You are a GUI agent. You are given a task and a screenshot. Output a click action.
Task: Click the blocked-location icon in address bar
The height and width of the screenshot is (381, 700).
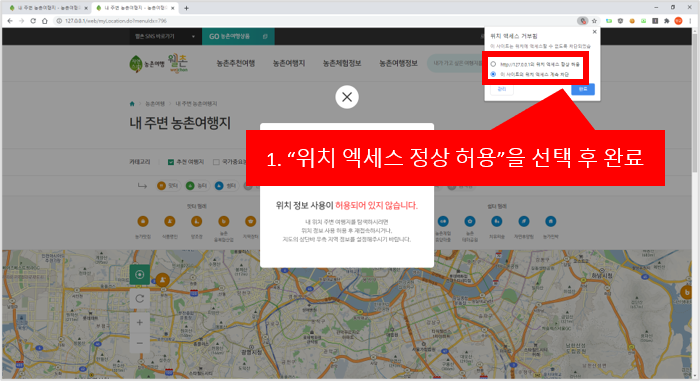click(582, 21)
